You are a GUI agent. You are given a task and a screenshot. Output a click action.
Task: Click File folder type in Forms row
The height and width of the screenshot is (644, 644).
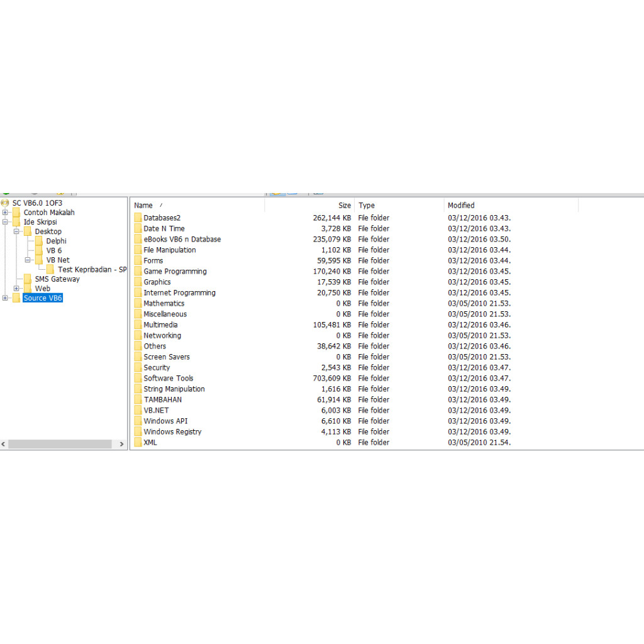374,260
